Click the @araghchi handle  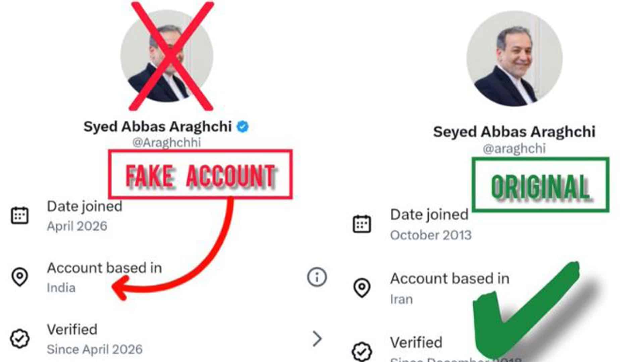[514, 148]
